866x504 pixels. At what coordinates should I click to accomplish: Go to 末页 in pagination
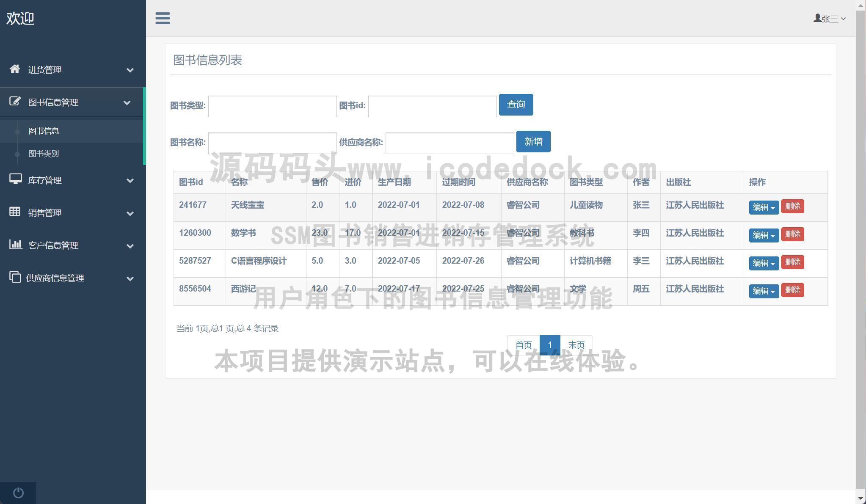[576, 345]
